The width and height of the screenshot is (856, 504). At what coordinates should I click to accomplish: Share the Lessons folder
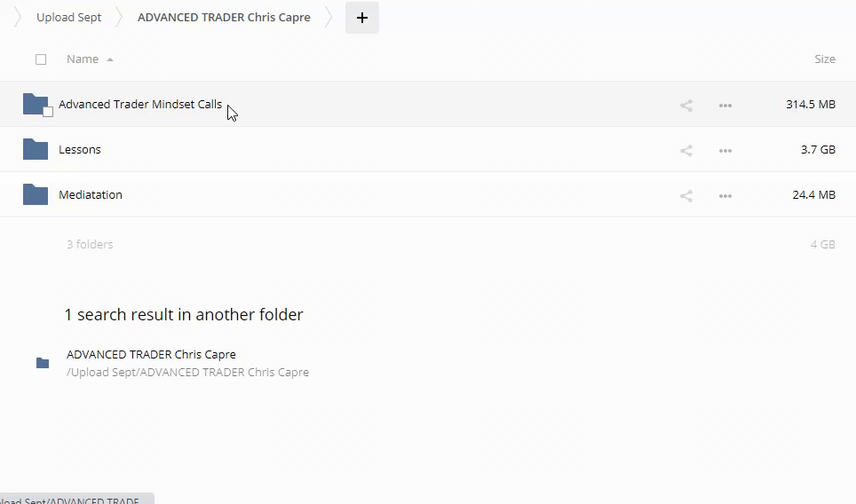tap(686, 151)
